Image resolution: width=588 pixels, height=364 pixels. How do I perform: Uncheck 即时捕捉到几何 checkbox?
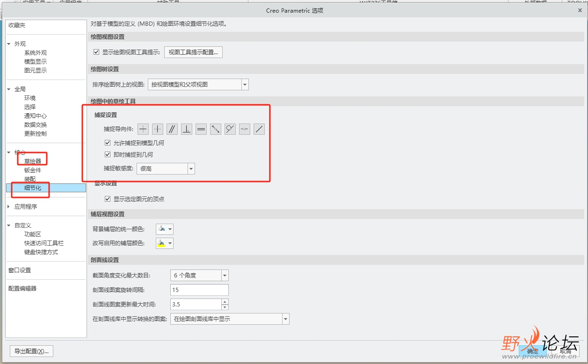coord(108,154)
